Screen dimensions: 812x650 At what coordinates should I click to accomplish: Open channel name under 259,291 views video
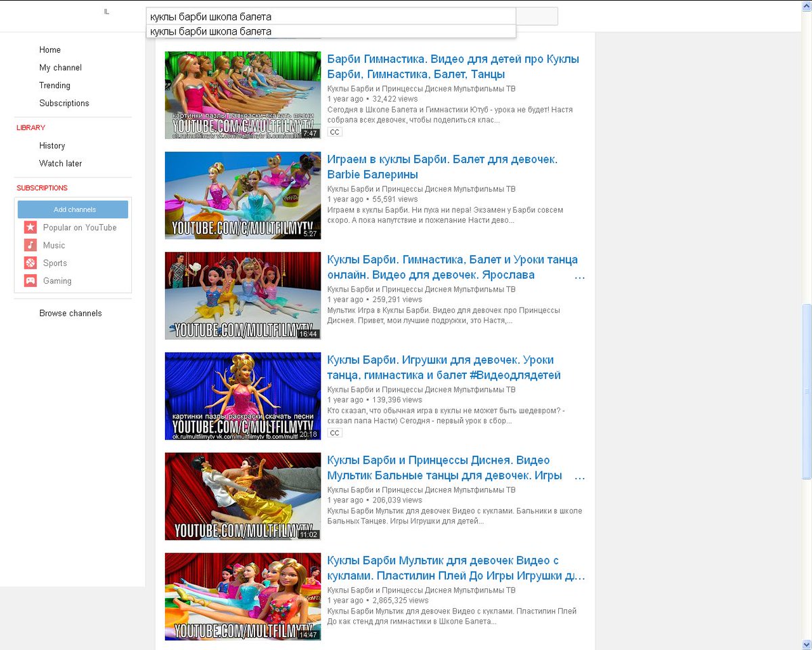421,289
